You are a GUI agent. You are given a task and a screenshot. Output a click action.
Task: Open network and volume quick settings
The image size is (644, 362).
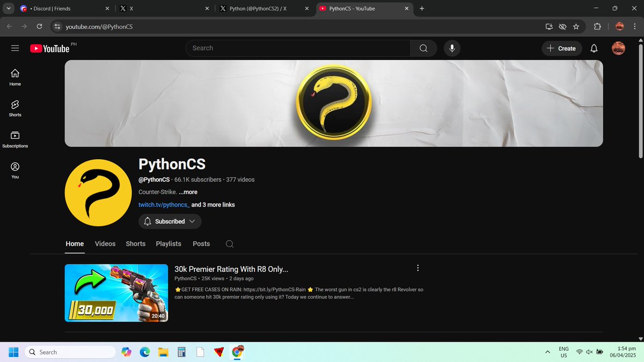[589, 352]
